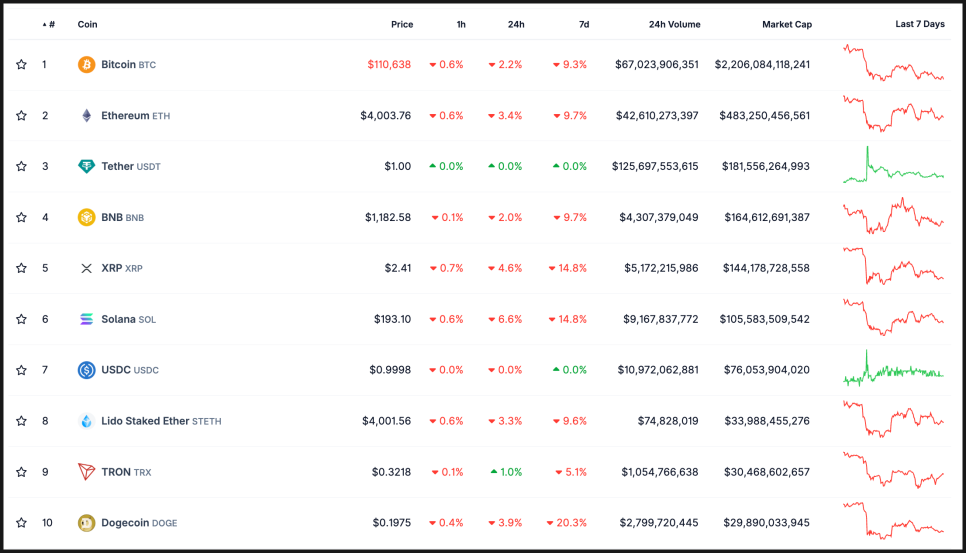Open the Bitcoin 7-day sparkline chart

point(893,63)
